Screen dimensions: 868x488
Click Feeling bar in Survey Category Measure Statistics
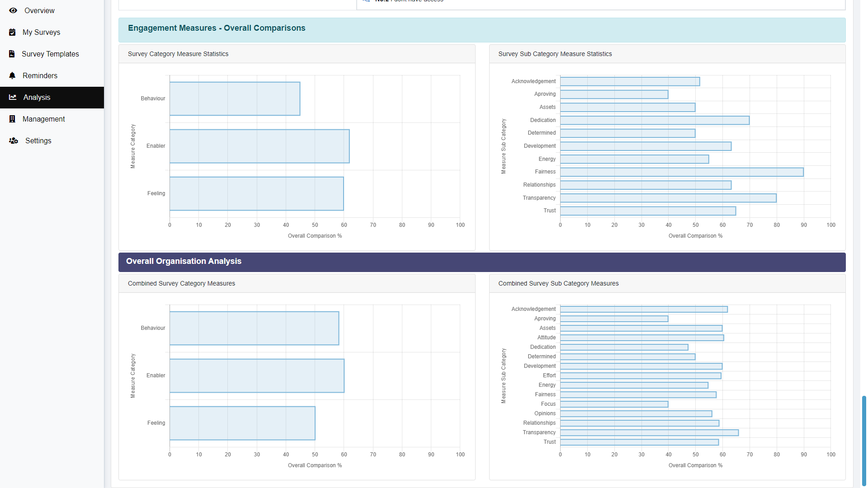[257, 193]
